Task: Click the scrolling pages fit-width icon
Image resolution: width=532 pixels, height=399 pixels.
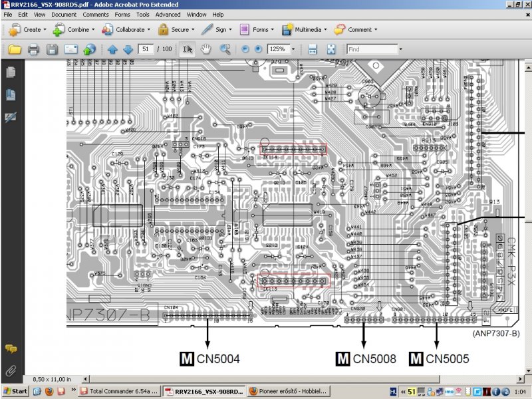Action: pyautogui.click(x=313, y=49)
